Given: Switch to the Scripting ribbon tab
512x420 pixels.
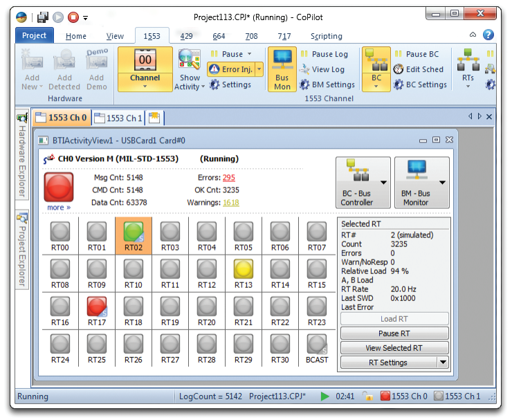Looking at the screenshot, I should coord(326,36).
